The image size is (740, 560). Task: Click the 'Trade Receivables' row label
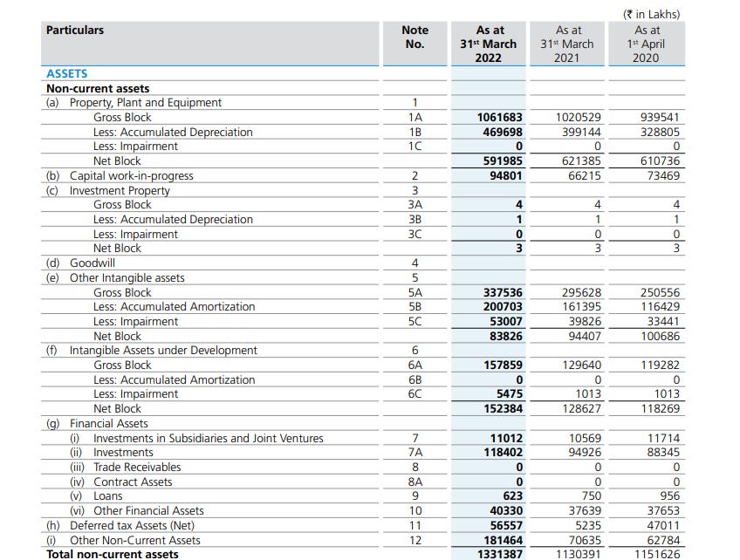tap(137, 467)
